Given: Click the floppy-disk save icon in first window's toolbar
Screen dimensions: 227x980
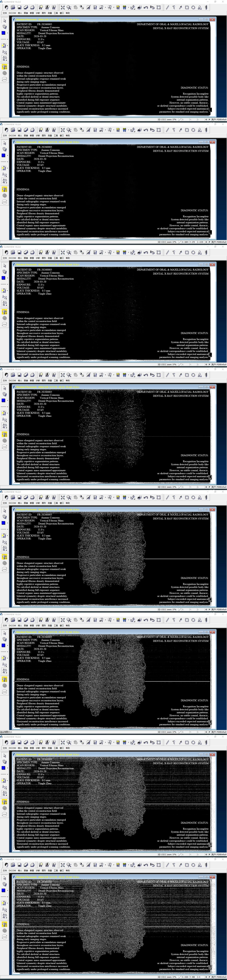Looking at the screenshot, I should tap(19, 7).
